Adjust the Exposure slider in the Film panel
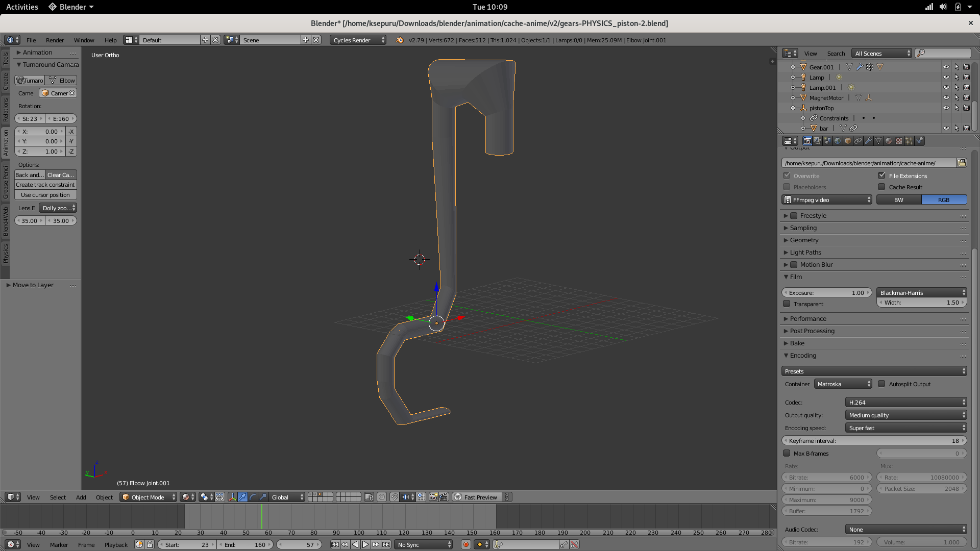Image resolution: width=980 pixels, height=551 pixels. pyautogui.click(x=826, y=292)
